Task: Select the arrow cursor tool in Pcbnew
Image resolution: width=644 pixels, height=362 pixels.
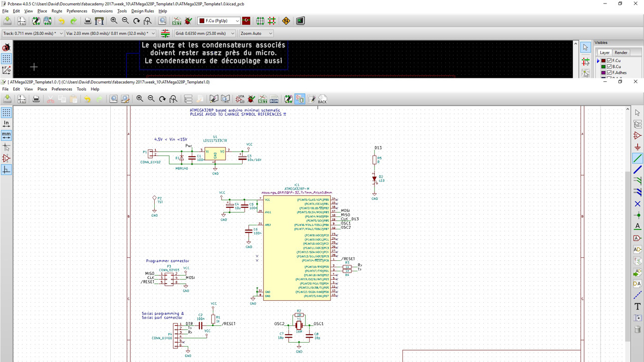Action: click(x=585, y=48)
